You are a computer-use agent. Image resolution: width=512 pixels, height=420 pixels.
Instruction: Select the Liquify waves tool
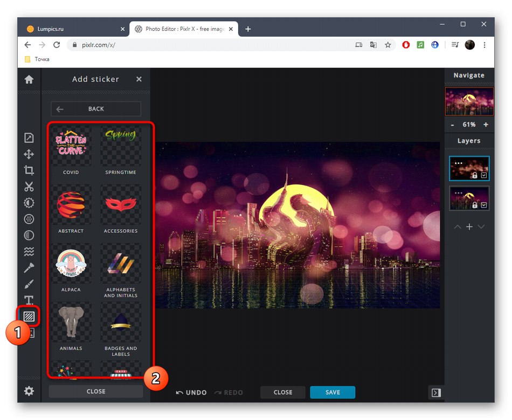(29, 251)
